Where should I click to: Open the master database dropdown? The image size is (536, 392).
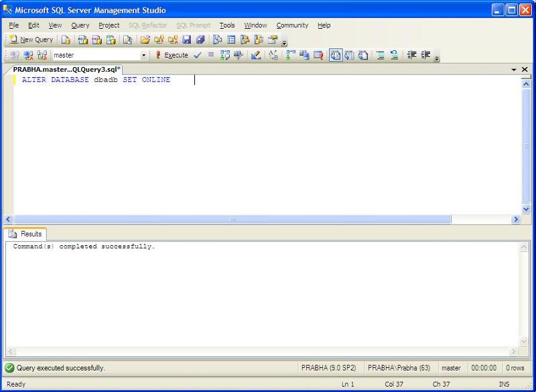pyautogui.click(x=143, y=56)
